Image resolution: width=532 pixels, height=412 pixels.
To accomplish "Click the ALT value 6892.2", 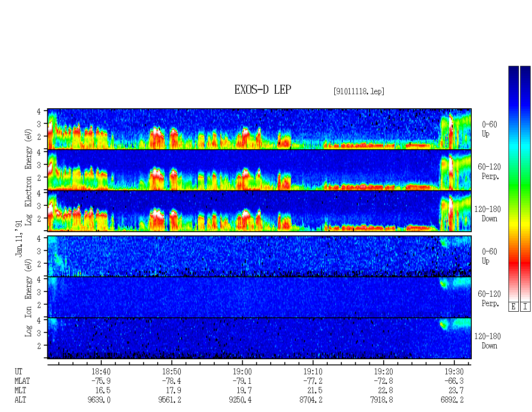I will click(452, 400).
